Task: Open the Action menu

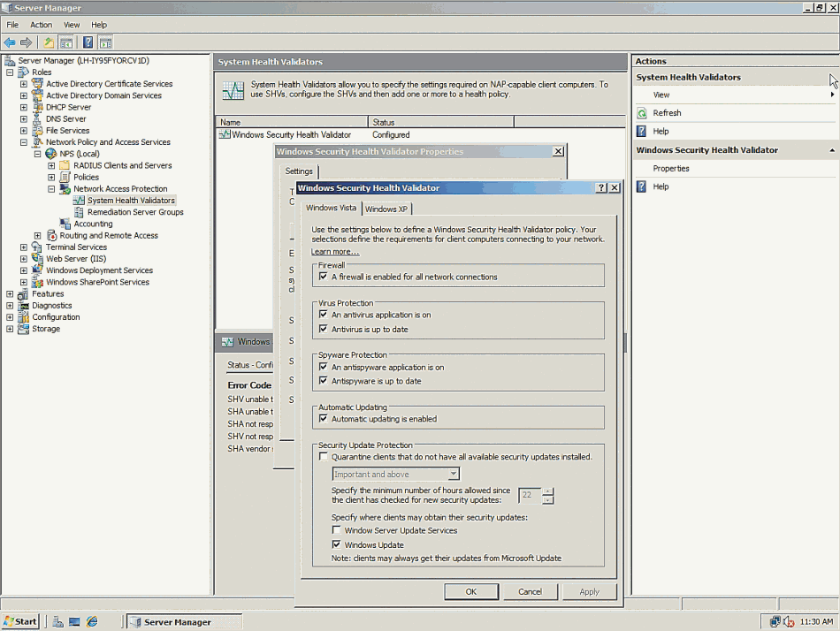Action: point(41,25)
